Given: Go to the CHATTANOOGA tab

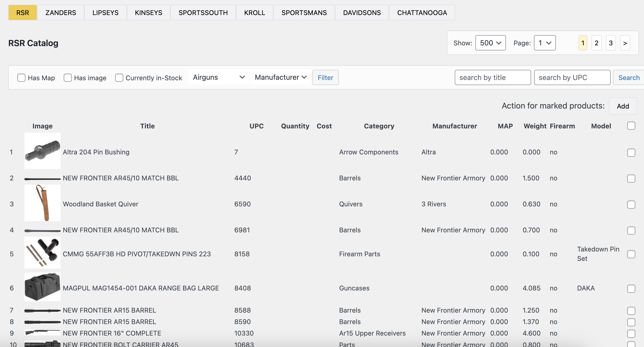Looking at the screenshot, I should [422, 12].
